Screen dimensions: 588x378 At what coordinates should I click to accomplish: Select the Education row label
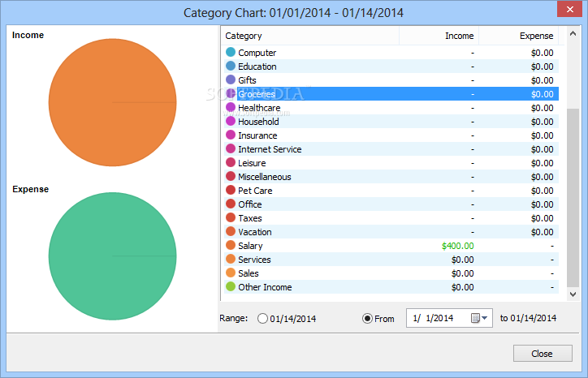point(257,67)
